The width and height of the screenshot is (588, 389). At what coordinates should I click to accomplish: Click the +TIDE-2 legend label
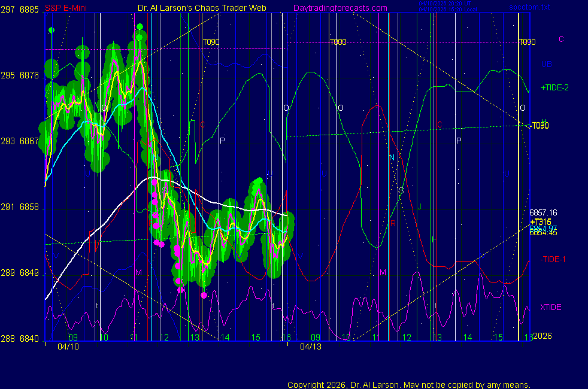[x=554, y=87]
